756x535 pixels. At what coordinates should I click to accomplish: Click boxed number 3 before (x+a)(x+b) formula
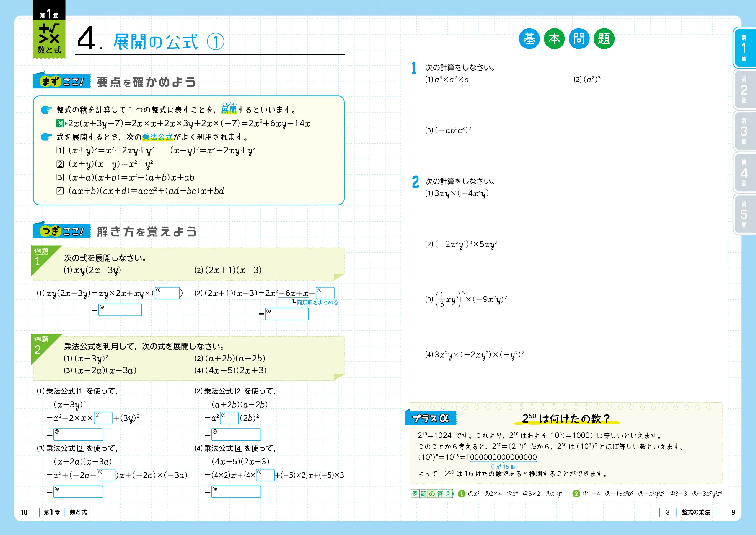coord(60,177)
